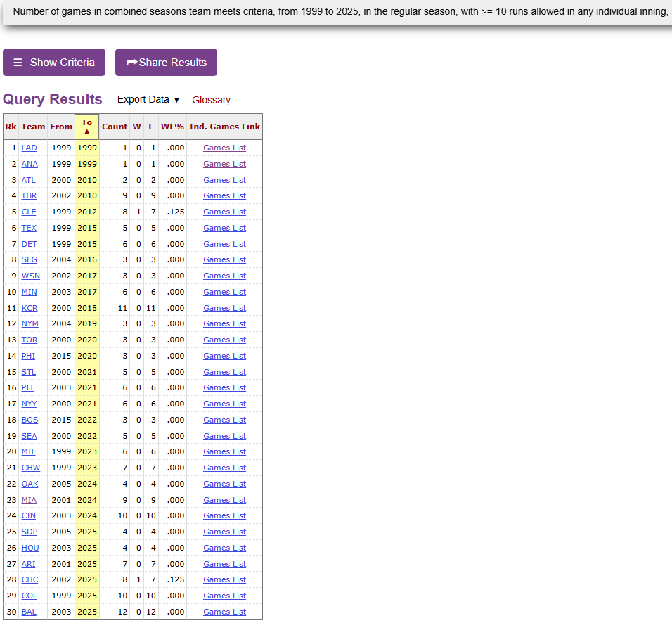Open Games List for the TOR row

pyautogui.click(x=224, y=340)
